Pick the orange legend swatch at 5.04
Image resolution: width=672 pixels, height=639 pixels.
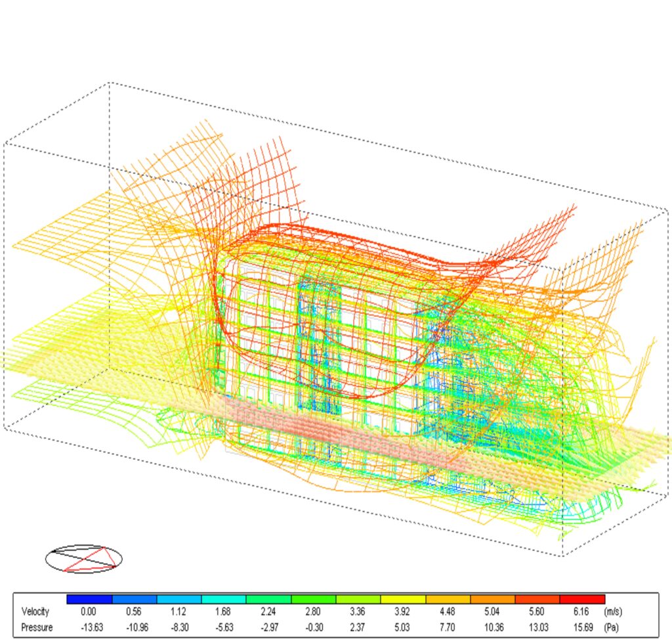pyautogui.click(x=493, y=599)
